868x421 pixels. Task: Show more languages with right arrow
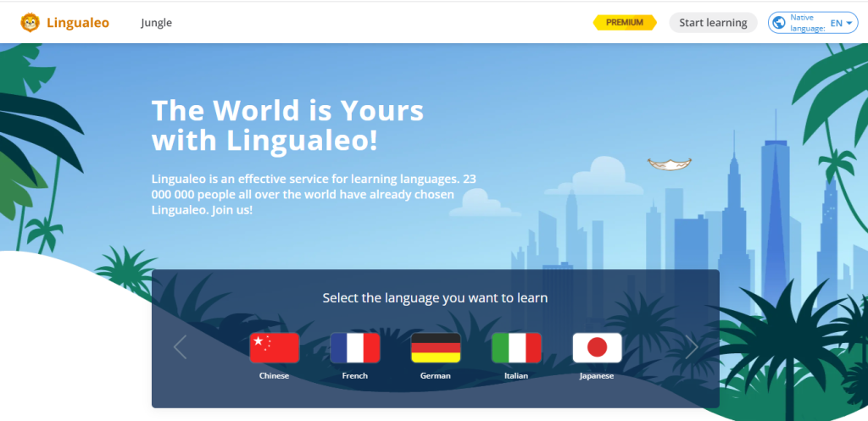coord(692,346)
